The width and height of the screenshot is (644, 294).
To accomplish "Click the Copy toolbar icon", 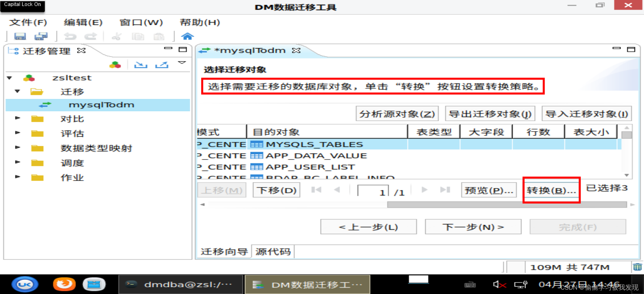I will [x=138, y=36].
